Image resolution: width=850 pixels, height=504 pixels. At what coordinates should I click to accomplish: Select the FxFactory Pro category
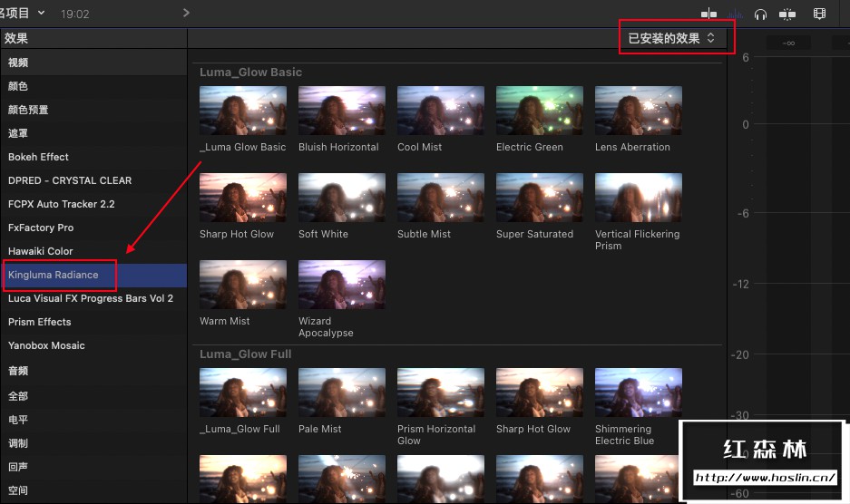coord(93,228)
